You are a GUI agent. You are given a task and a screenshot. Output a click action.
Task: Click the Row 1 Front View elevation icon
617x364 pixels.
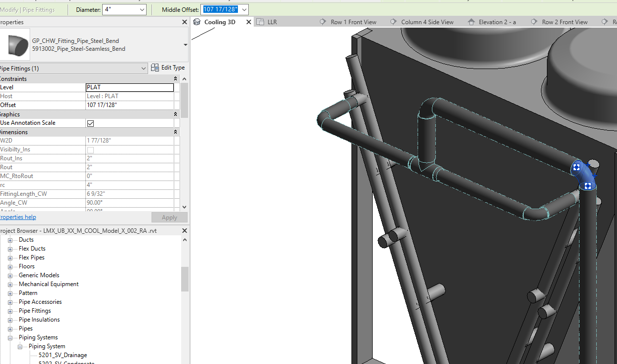tap(323, 22)
